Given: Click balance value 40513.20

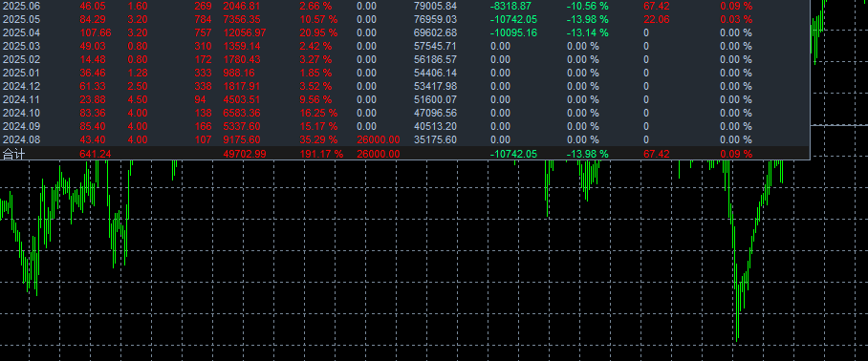Looking at the screenshot, I should point(436,126).
